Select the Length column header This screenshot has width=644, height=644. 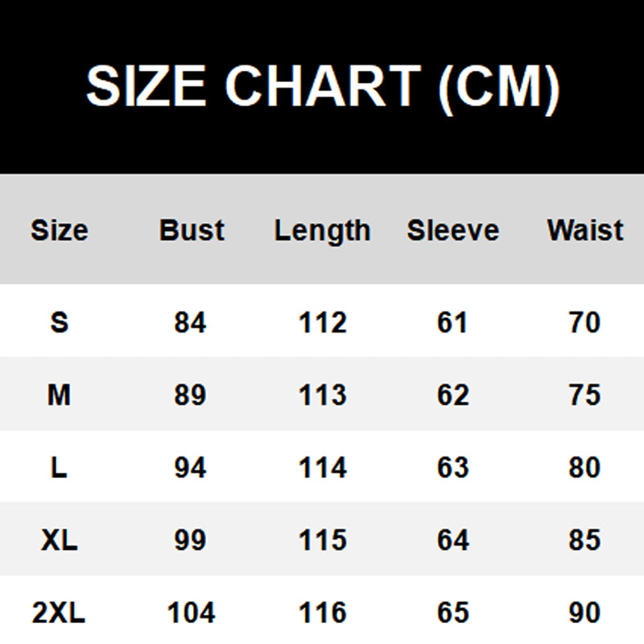coord(322,231)
